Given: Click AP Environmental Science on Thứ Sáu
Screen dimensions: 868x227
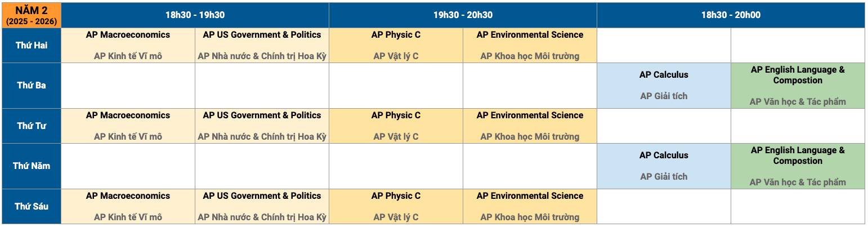Looking at the screenshot, I should pyautogui.click(x=530, y=207).
